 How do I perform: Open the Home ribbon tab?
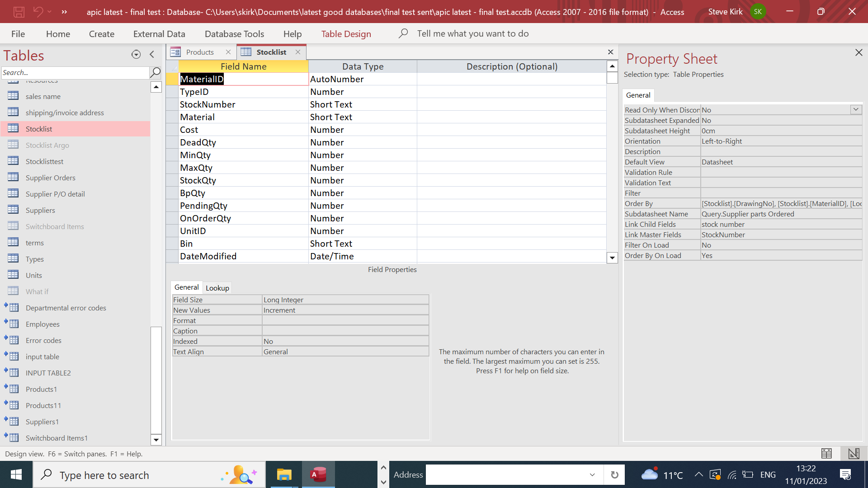coord(58,34)
